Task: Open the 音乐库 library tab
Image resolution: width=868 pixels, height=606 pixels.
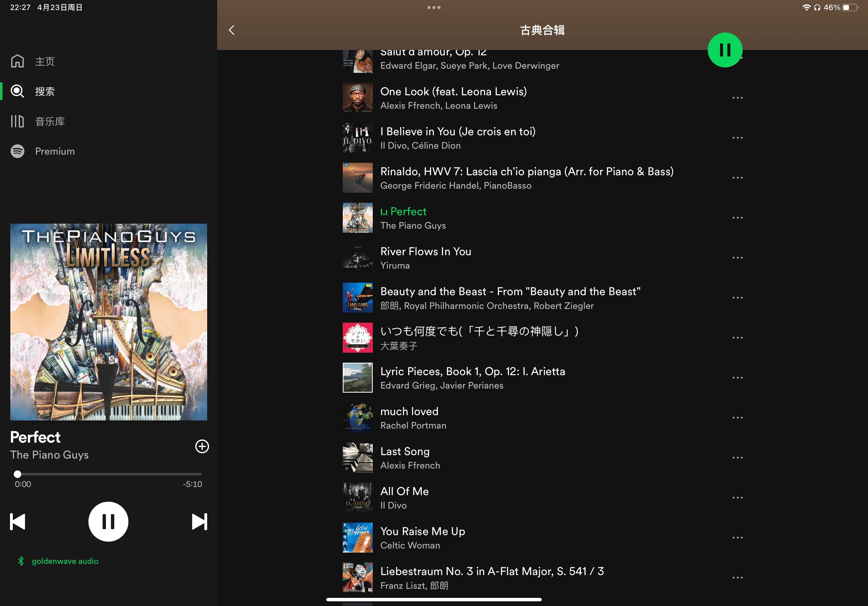Action: tap(38, 121)
